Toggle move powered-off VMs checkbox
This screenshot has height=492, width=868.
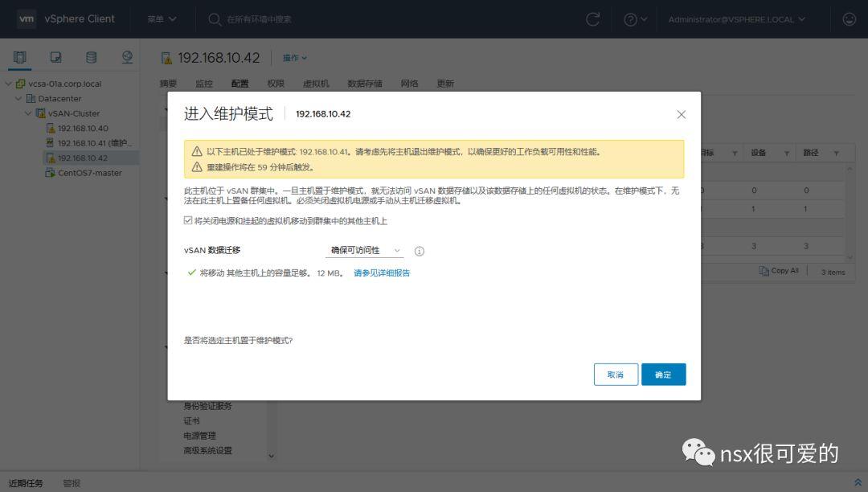tap(188, 220)
